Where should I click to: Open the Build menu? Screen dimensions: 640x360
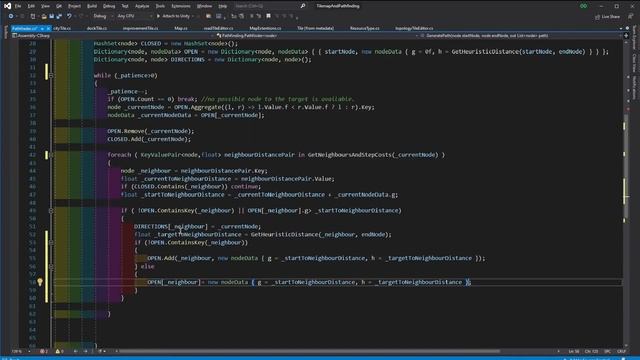[92, 6]
